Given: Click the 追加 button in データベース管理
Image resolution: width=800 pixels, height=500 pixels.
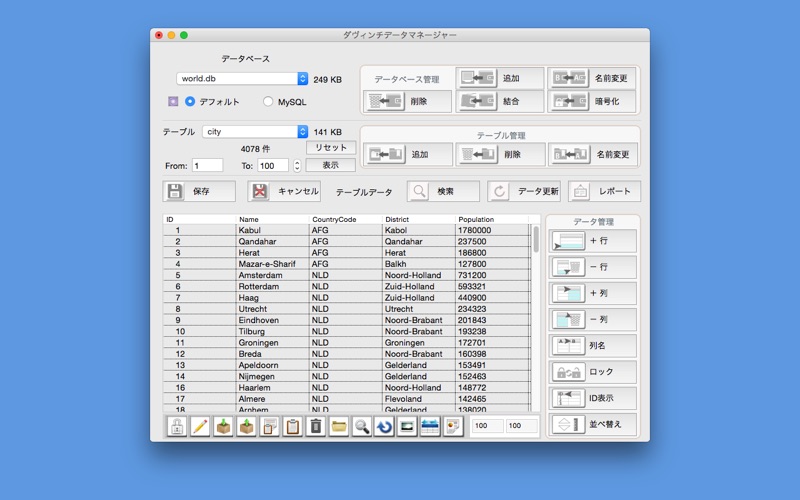Looking at the screenshot, I should click(499, 78).
